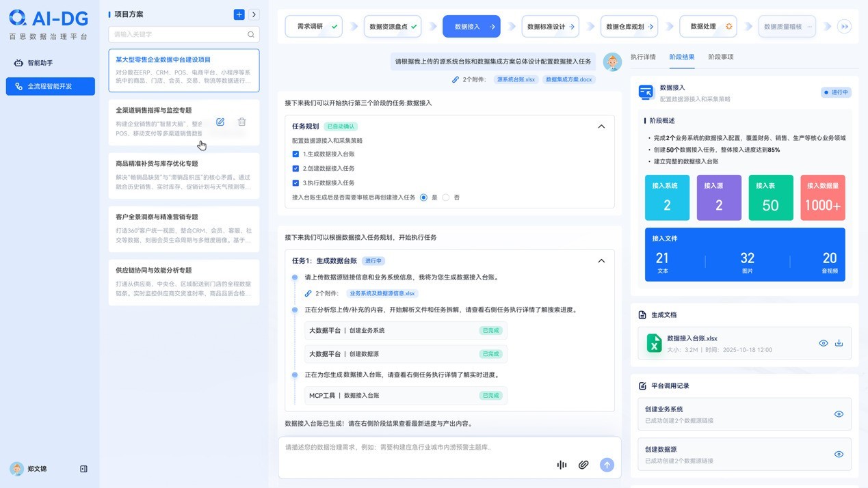Download the 数据接入台账.xlsx file
868x488 pixels.
click(x=839, y=343)
